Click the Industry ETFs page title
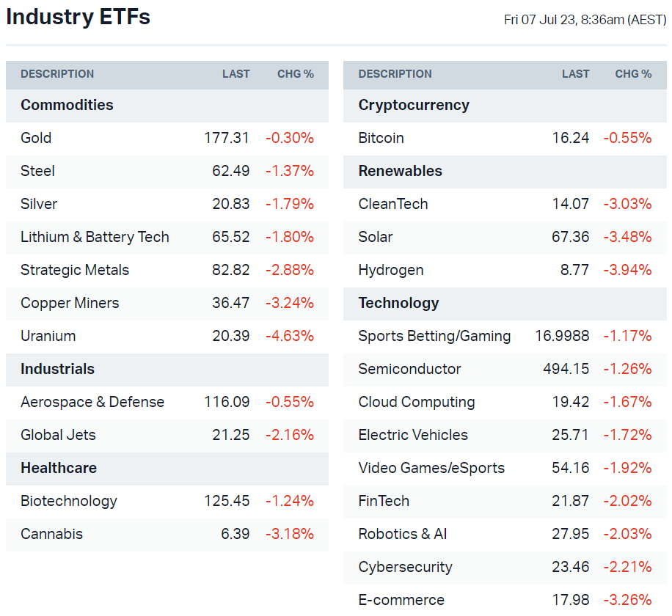 pyautogui.click(x=78, y=17)
